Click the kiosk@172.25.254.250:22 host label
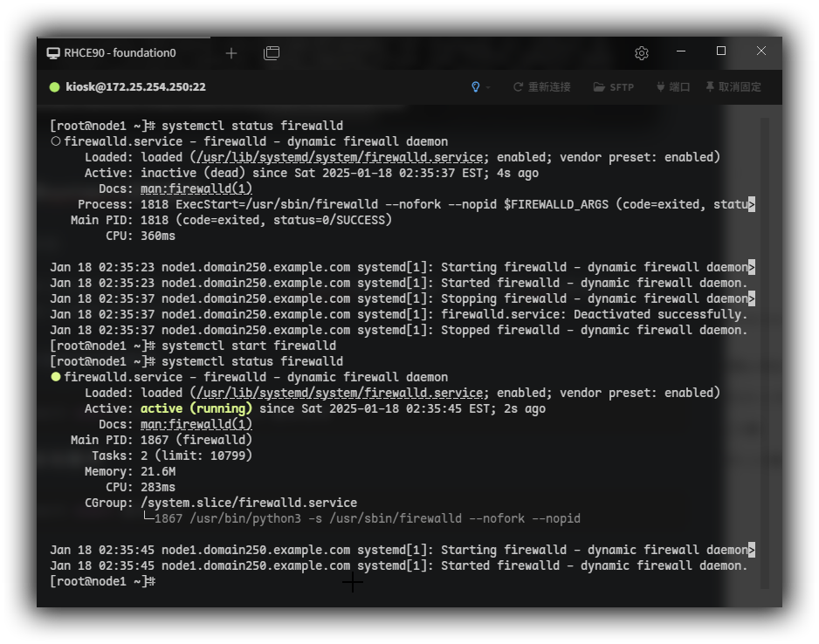819x644 pixels. [135, 87]
